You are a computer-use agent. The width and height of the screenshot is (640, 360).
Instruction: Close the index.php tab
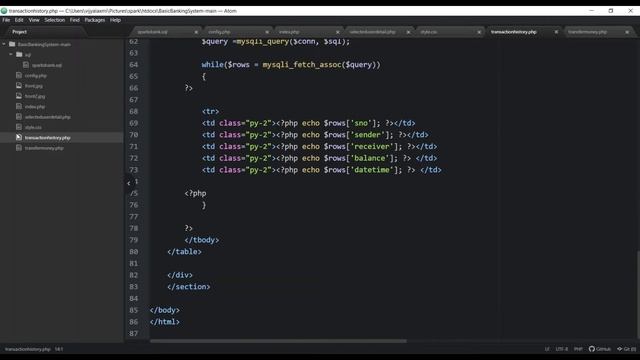[x=338, y=32]
